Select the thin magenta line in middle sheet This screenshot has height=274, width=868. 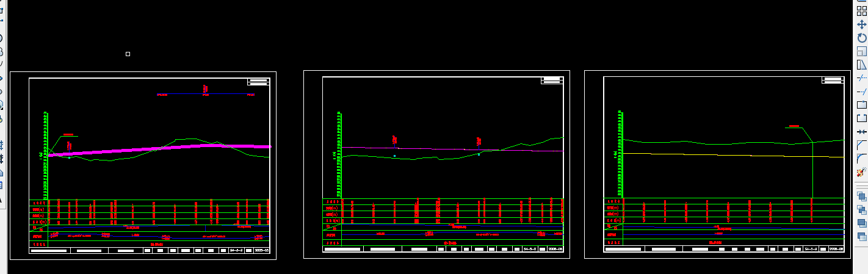(452, 149)
